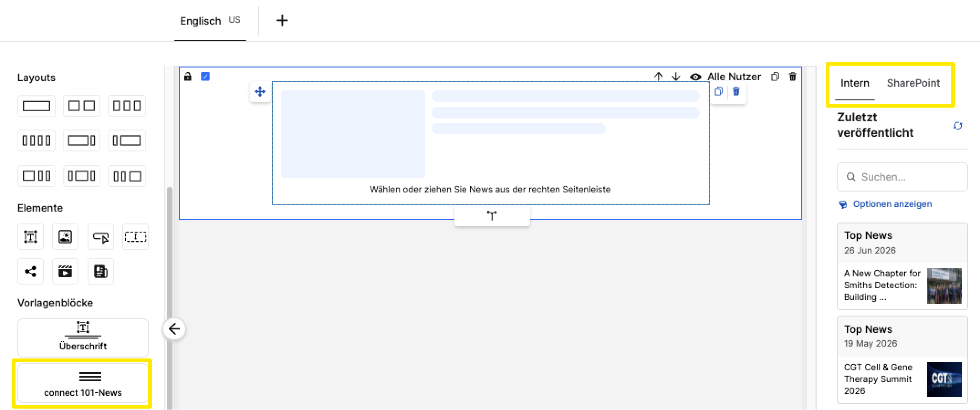This screenshot has height=410, width=980.
Task: Duplicate the news placeholder block
Action: 719,91
